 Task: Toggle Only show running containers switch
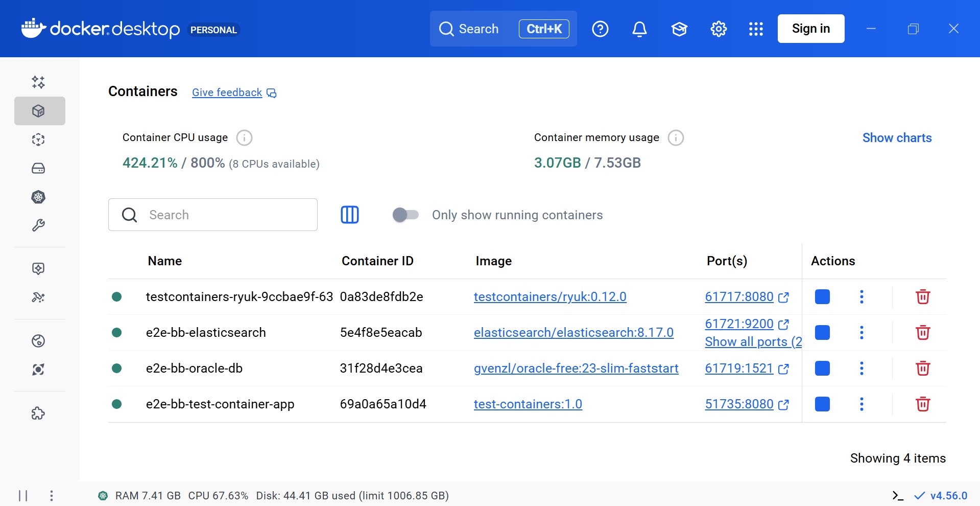pyautogui.click(x=405, y=215)
